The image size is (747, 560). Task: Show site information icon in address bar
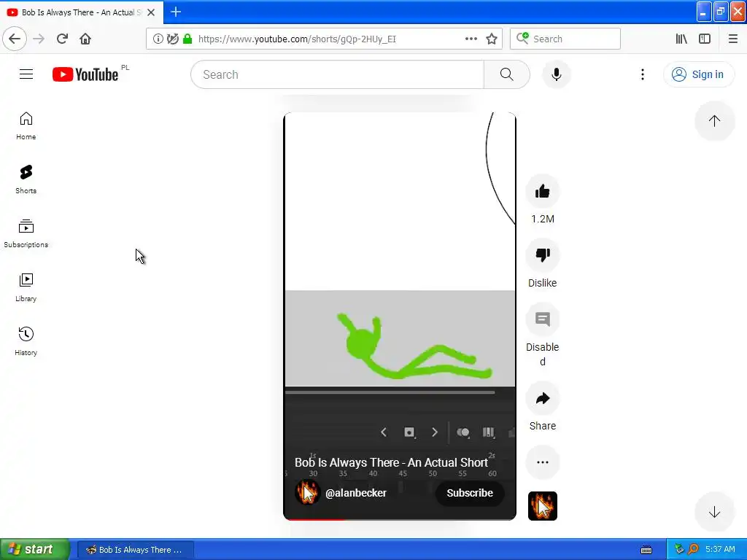(158, 39)
